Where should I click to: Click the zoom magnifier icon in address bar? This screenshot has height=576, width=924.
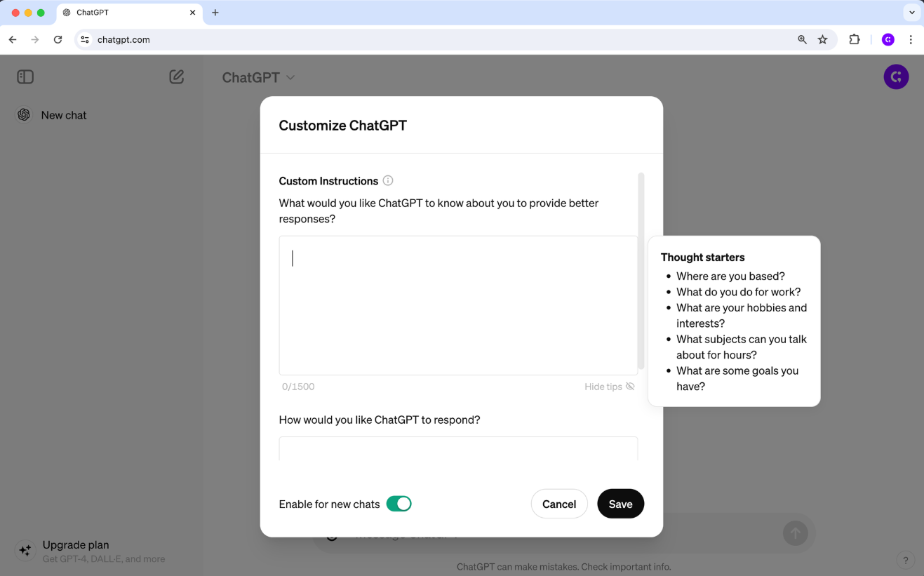(802, 40)
